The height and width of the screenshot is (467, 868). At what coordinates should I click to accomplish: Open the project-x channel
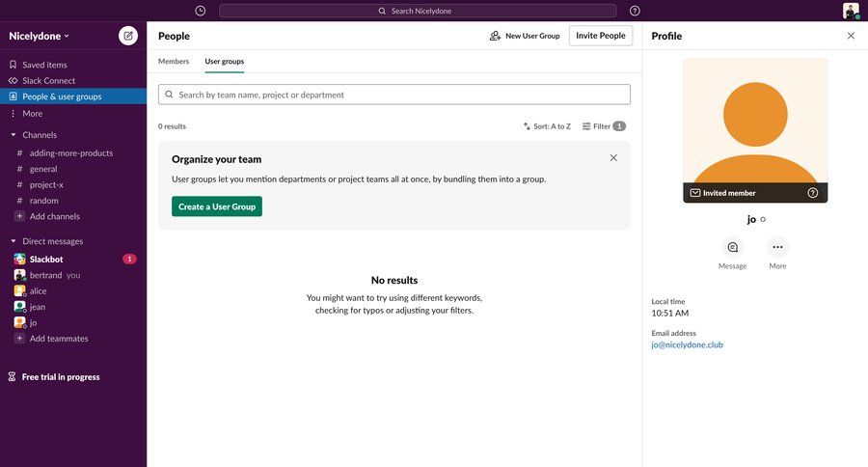pos(73,184)
